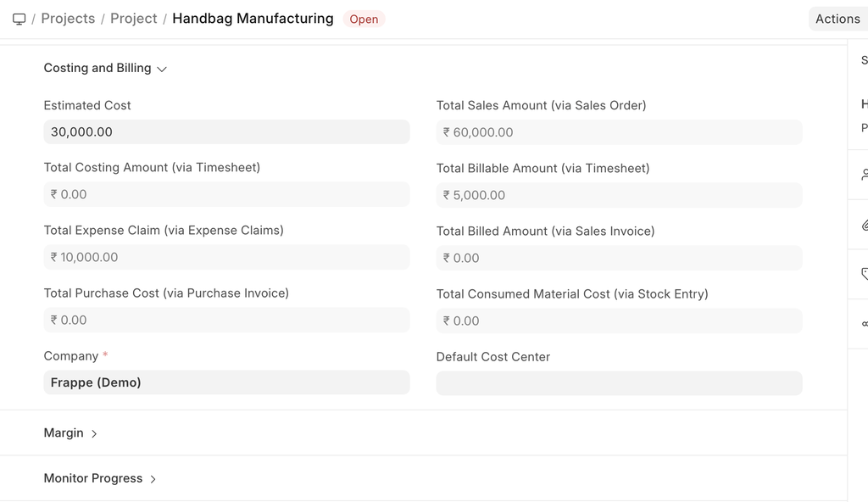
Task: Edit the Estimated Cost field
Action: [226, 131]
